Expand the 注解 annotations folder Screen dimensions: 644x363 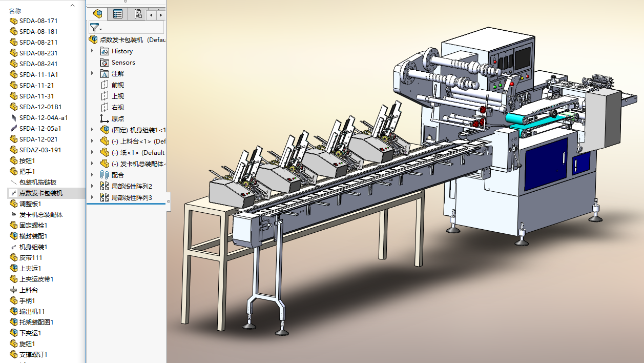pyautogui.click(x=92, y=73)
